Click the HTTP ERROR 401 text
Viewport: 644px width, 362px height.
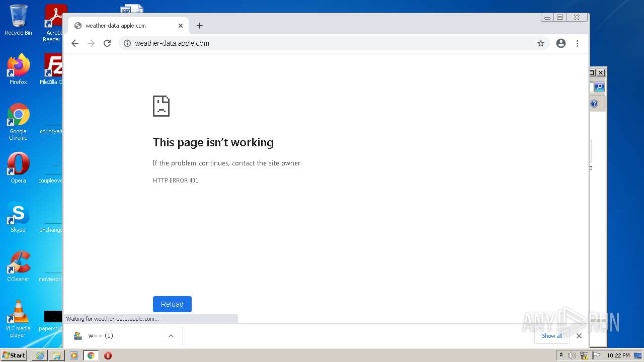[176, 180]
